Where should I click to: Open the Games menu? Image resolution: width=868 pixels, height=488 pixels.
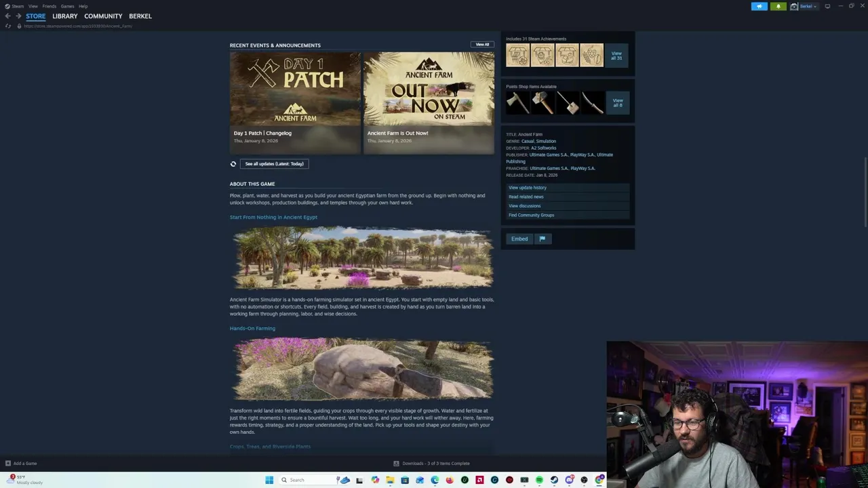(67, 6)
